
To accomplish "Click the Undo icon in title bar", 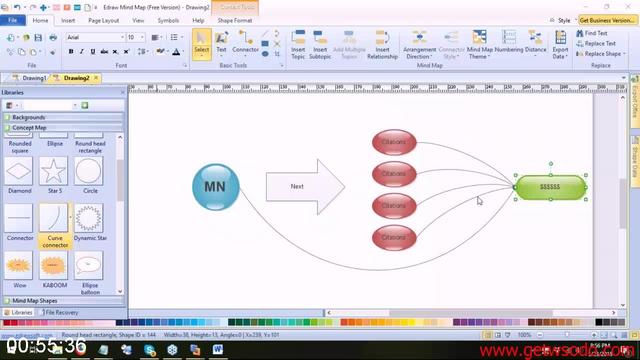I will (17, 7).
